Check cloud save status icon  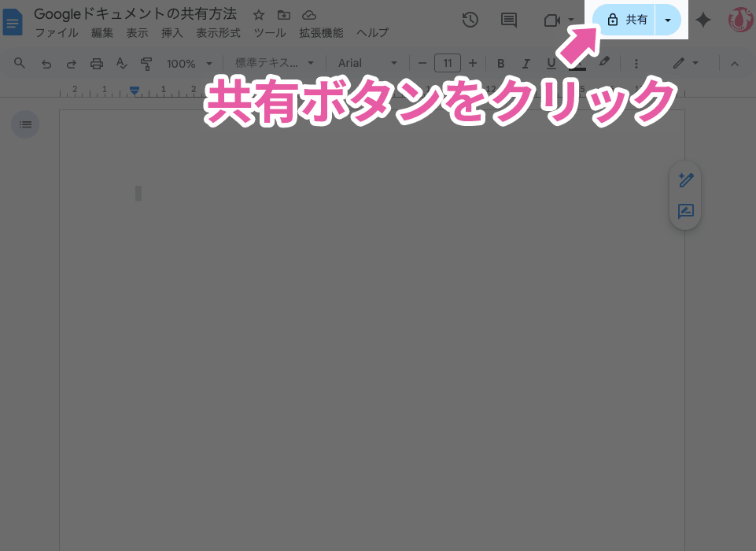click(309, 15)
